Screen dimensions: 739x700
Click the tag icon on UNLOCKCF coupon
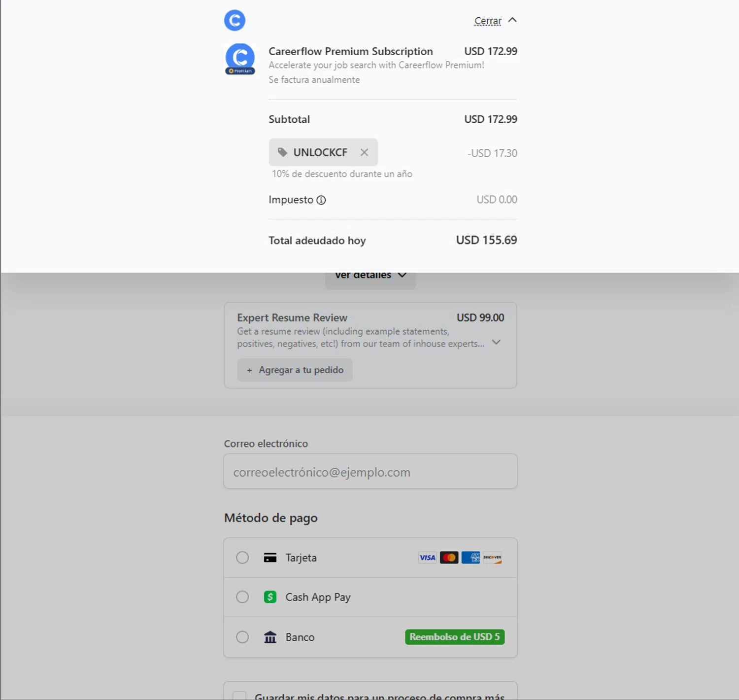click(x=282, y=152)
